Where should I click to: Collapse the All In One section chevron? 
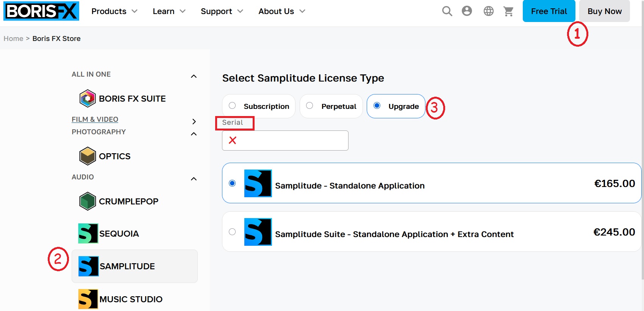pyautogui.click(x=194, y=76)
